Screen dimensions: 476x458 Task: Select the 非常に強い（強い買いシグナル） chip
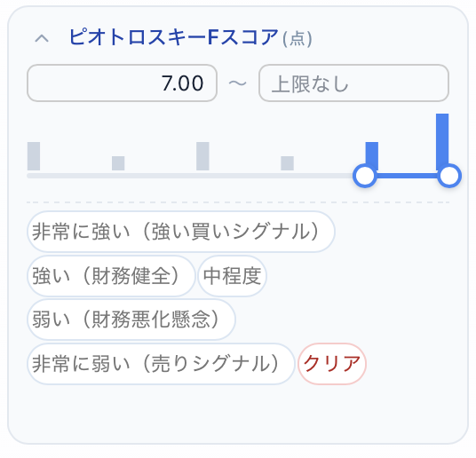(x=181, y=232)
